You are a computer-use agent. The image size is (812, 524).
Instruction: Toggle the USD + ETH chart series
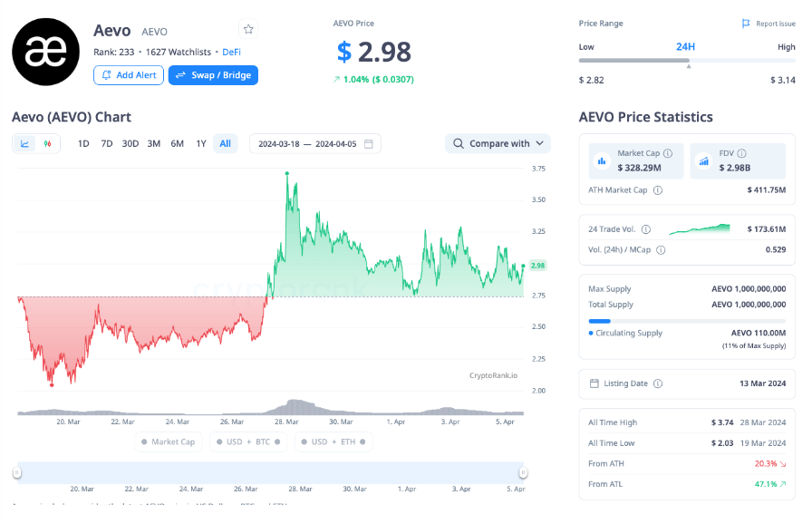pyautogui.click(x=333, y=442)
